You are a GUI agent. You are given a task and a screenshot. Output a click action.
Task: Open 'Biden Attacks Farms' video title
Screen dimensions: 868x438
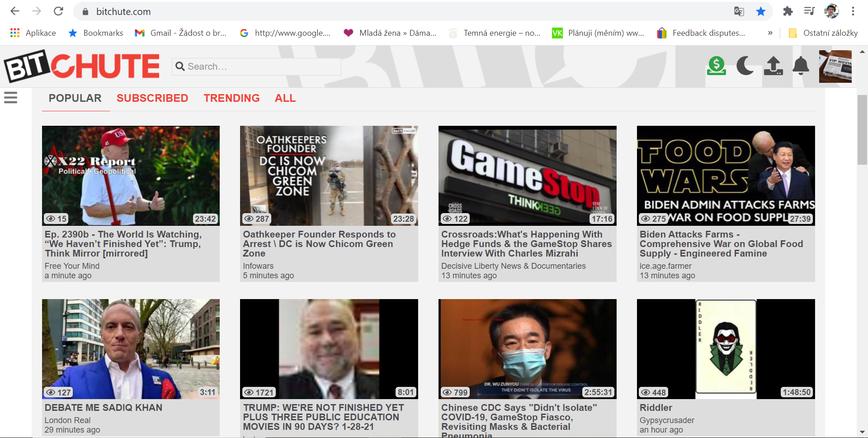721,244
